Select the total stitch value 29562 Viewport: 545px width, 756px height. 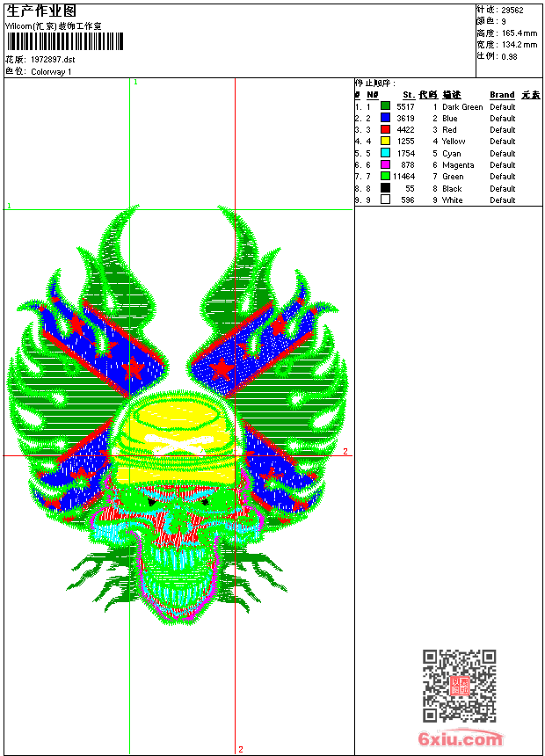click(512, 11)
